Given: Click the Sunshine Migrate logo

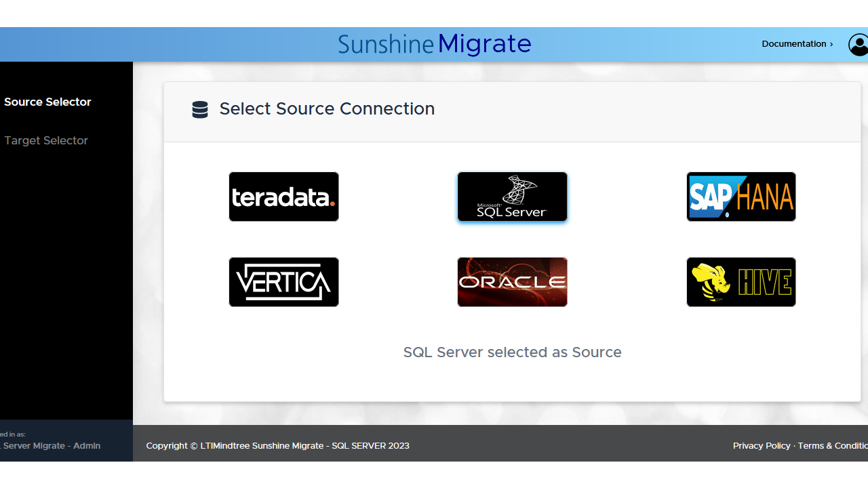Looking at the screenshot, I should (435, 44).
